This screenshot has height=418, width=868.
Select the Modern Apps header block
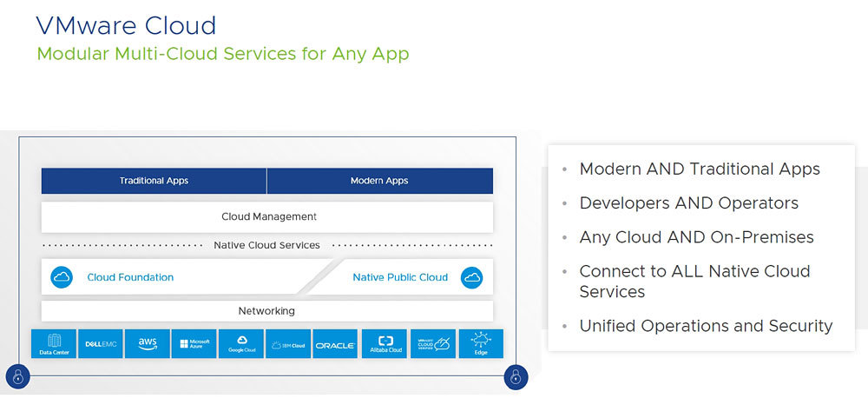[380, 181]
